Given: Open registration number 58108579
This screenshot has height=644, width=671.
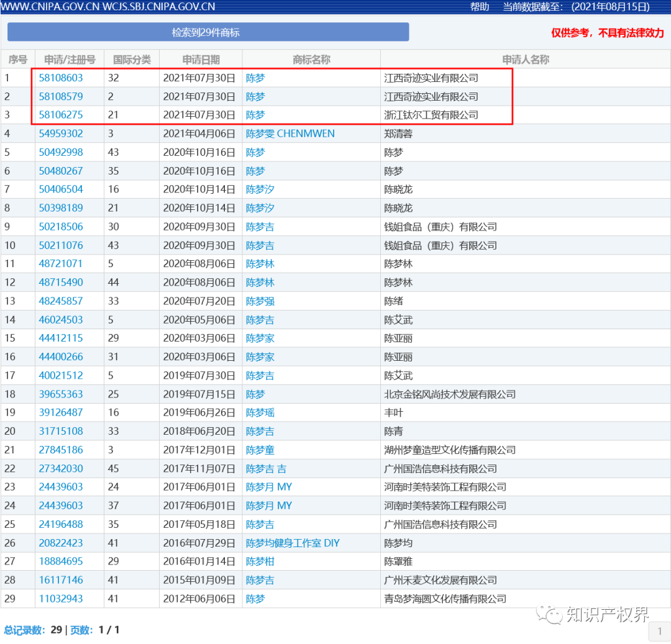Looking at the screenshot, I should click(x=61, y=97).
